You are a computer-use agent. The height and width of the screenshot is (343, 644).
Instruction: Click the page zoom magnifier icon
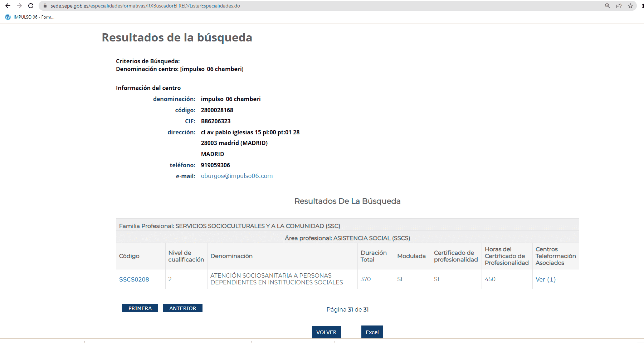click(x=607, y=6)
